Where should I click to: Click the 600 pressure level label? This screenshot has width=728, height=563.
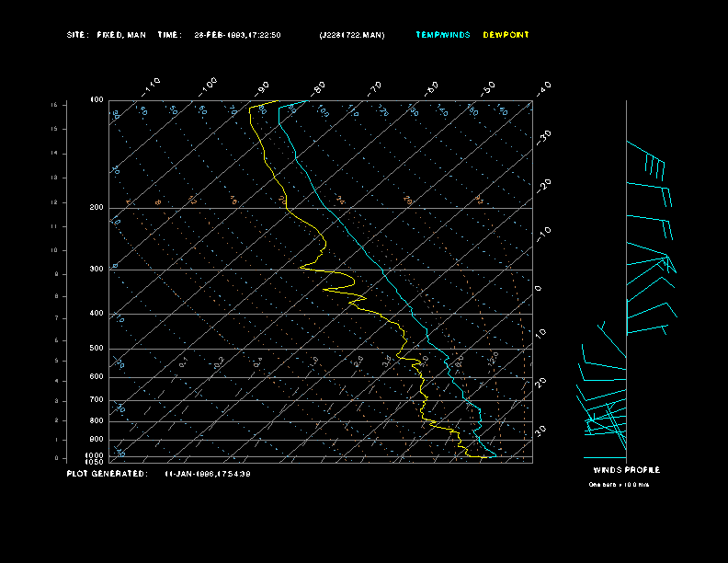click(97, 377)
